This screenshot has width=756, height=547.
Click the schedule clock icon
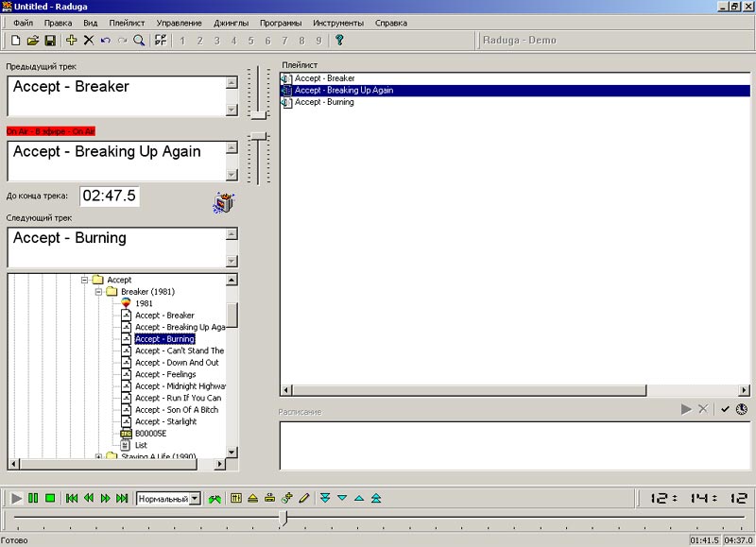click(742, 409)
